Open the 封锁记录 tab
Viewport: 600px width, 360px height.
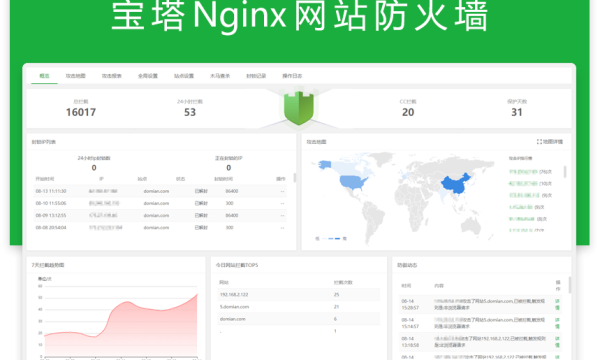256,76
